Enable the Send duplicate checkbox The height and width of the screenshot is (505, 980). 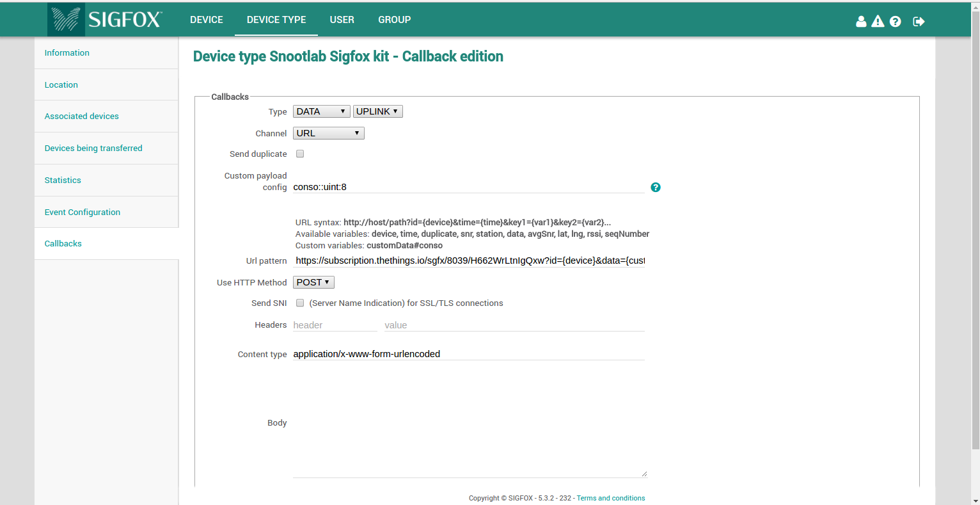(300, 154)
